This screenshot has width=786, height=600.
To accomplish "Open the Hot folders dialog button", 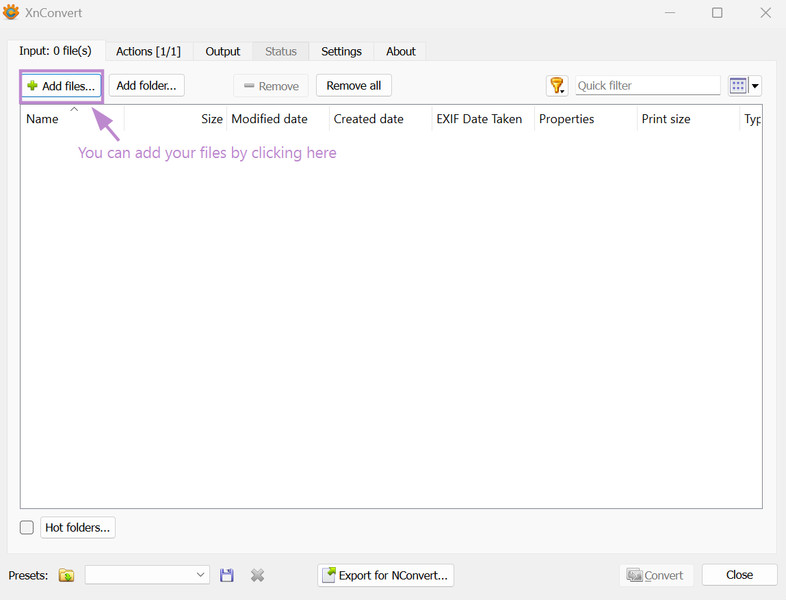I will [78, 527].
